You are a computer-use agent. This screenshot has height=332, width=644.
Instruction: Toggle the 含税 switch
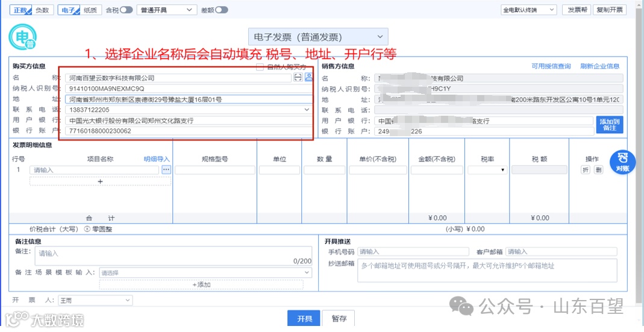tap(126, 10)
